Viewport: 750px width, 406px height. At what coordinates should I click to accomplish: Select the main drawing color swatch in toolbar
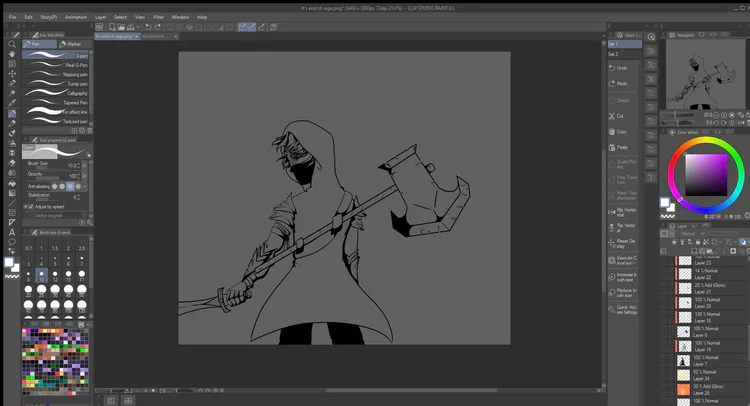[9, 262]
